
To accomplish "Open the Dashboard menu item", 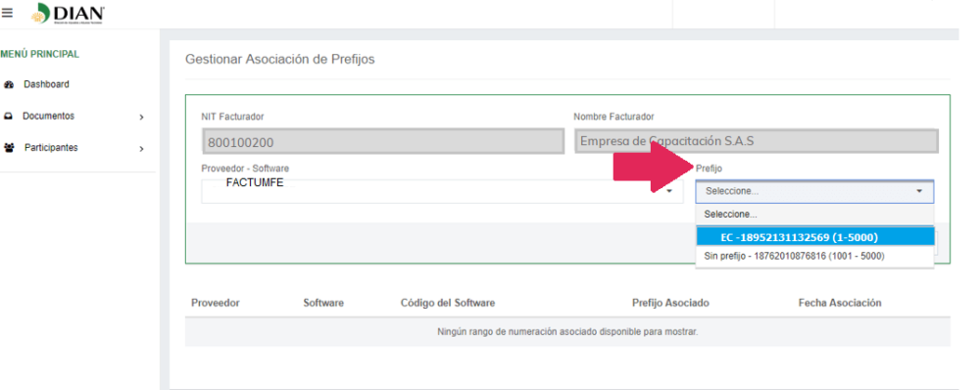I will coord(46,84).
